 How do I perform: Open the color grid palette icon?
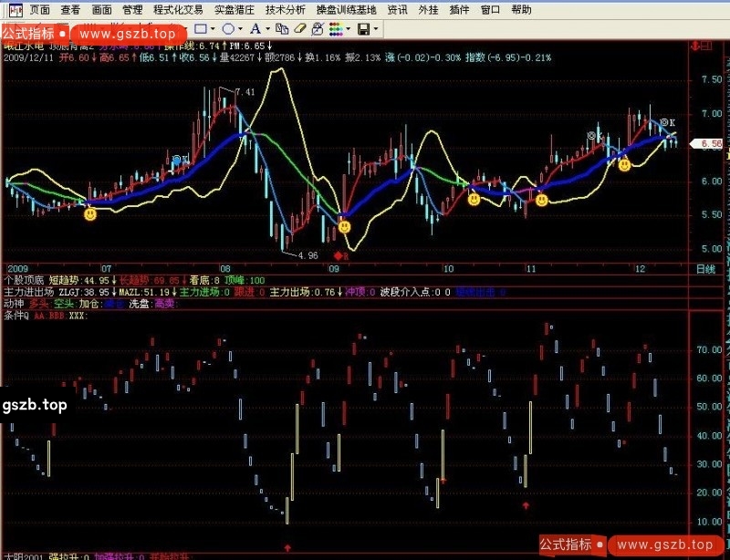tap(336, 29)
